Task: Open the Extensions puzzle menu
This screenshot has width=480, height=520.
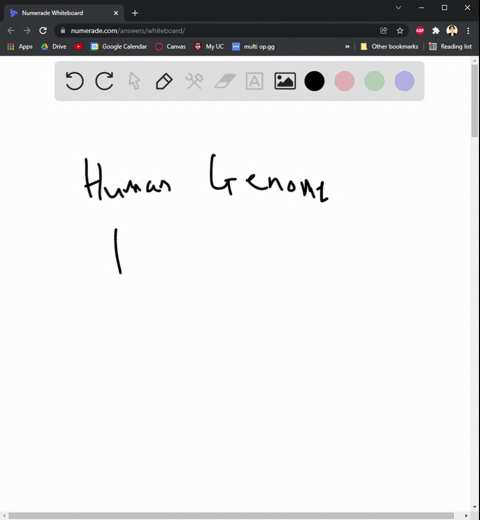Action: [436, 31]
